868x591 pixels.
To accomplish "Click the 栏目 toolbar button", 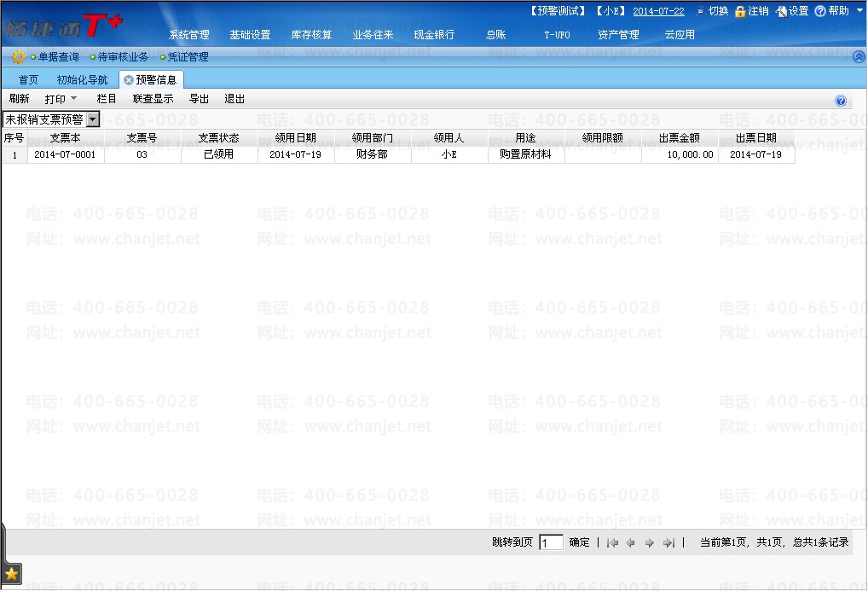I will tap(107, 99).
